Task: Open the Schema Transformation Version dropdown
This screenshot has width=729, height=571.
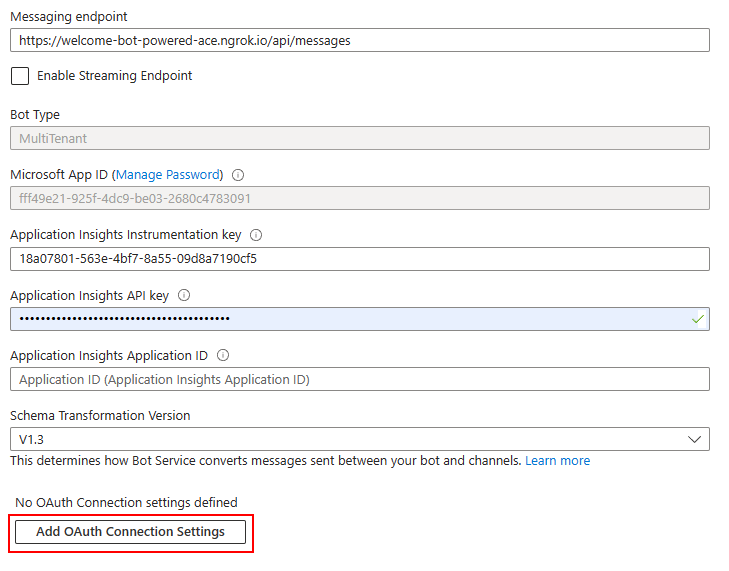Action: (x=359, y=439)
